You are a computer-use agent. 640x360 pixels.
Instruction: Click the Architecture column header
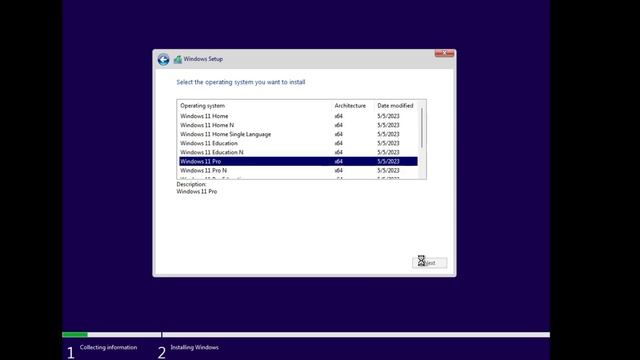click(x=350, y=106)
